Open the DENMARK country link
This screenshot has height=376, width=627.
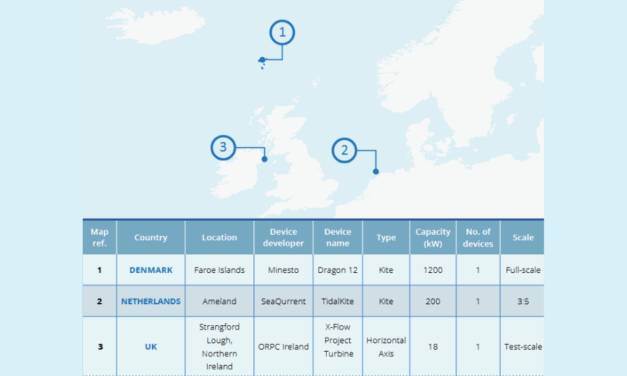151,270
